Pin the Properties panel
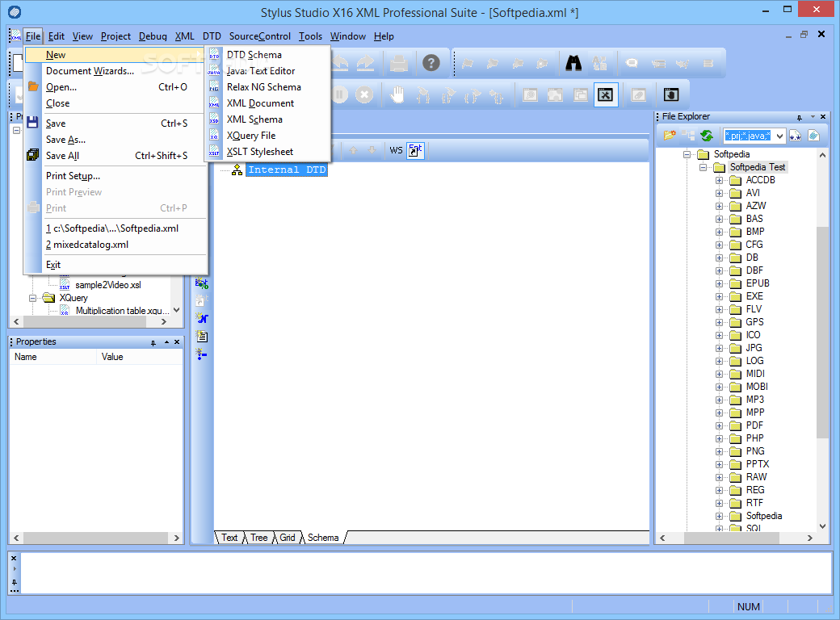This screenshot has height=620, width=840. point(153,342)
